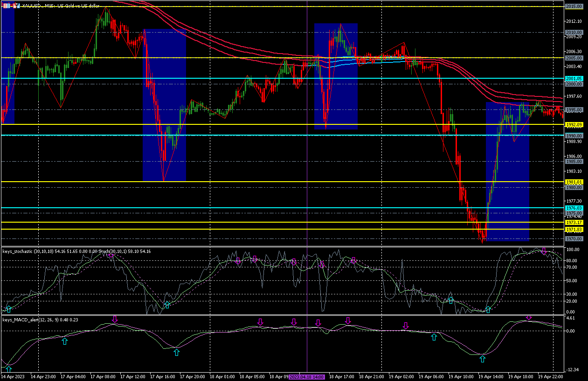The height and width of the screenshot is (381, 588).
Task: Click the MACD cyan up arrow near 17 Apr 04:00
Action: coord(65,341)
